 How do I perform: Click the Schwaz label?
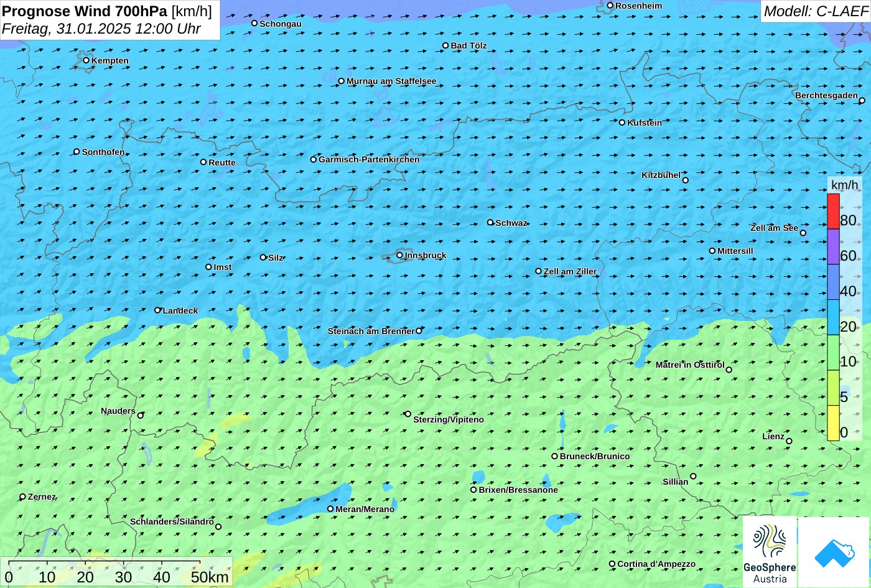click(x=511, y=223)
